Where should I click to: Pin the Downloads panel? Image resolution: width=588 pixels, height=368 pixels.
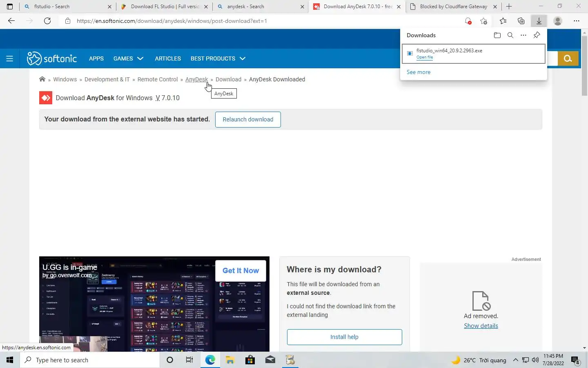[x=537, y=35]
